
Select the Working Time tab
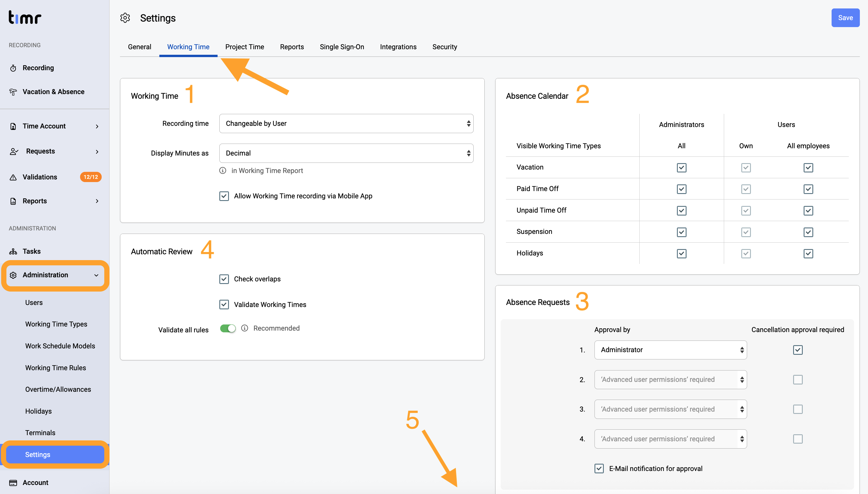(x=188, y=47)
